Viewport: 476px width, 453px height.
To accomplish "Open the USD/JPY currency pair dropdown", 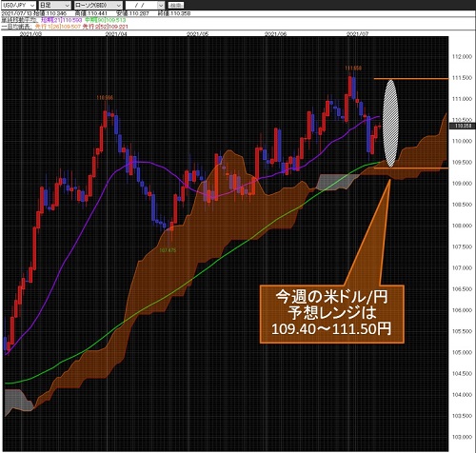I will [19, 5].
